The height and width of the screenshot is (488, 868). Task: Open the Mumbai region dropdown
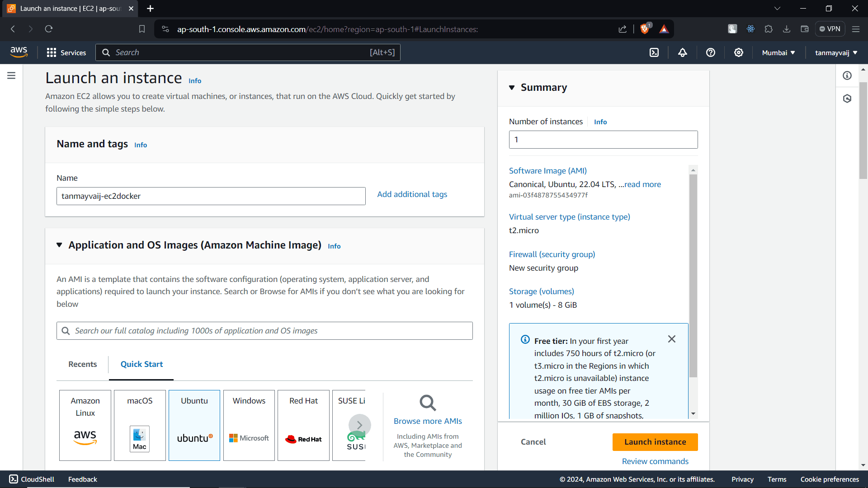[778, 52]
